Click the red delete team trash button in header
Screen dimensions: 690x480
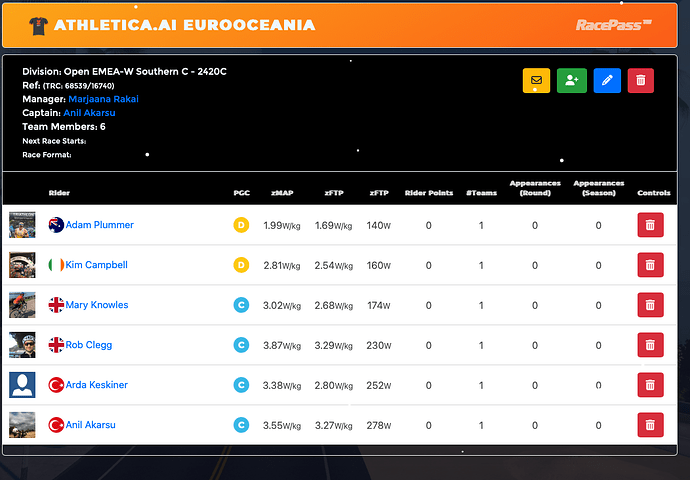[641, 81]
